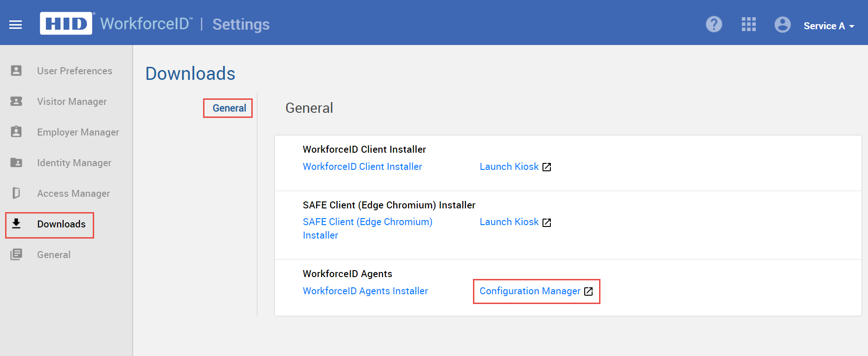Image resolution: width=868 pixels, height=356 pixels.
Task: Select Employer Manager in sidebar
Action: click(x=78, y=132)
